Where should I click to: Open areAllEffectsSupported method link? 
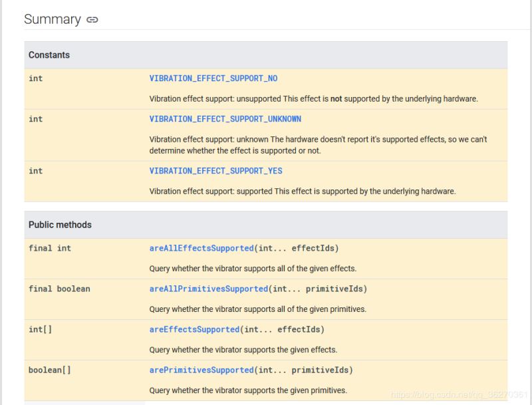(x=201, y=248)
